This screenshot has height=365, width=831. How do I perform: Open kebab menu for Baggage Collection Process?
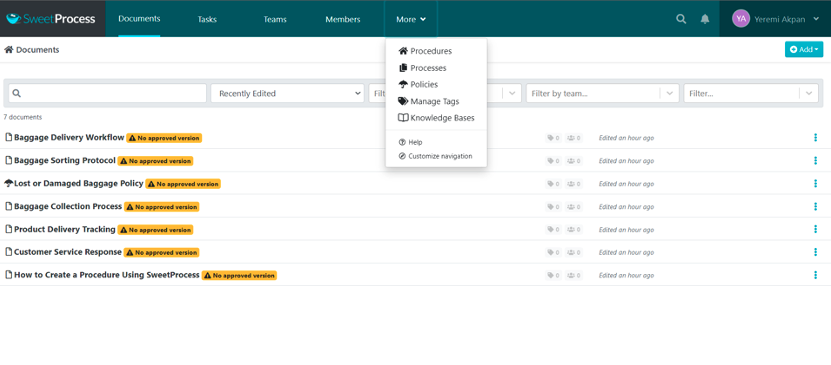pos(815,207)
